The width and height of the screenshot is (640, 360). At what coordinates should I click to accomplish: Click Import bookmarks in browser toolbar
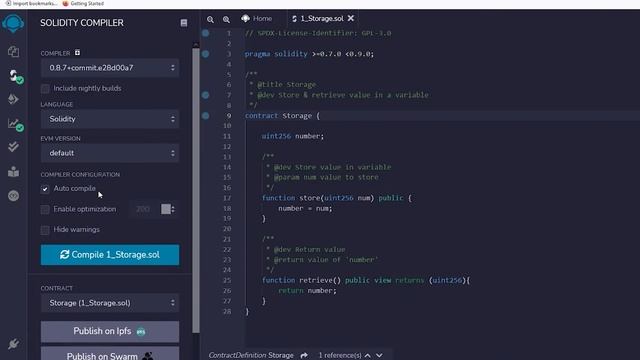click(31, 3)
